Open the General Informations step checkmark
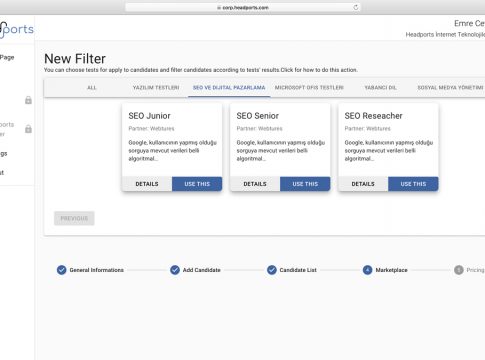The width and height of the screenshot is (485, 360). point(61,270)
